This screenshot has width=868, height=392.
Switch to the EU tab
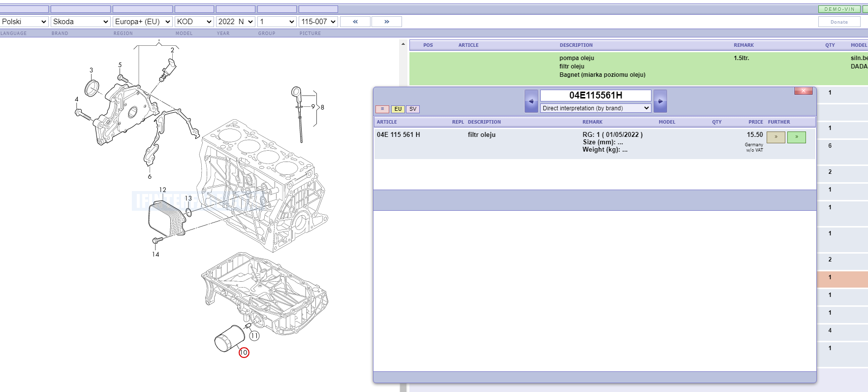pos(398,109)
